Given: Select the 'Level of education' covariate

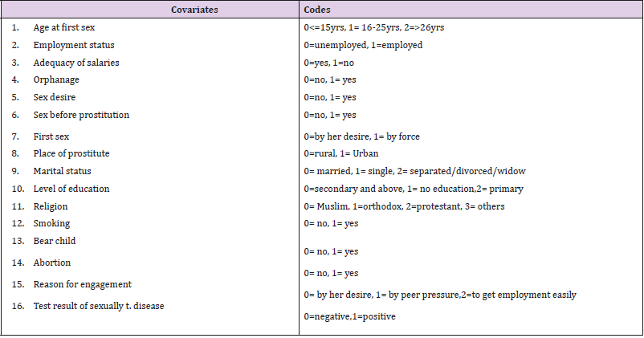Looking at the screenshot, I should tap(71, 189).
